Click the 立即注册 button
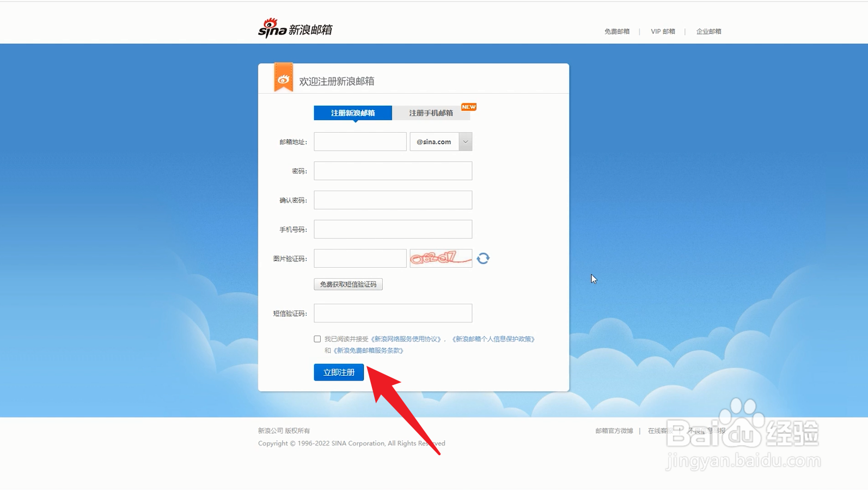 coord(339,372)
